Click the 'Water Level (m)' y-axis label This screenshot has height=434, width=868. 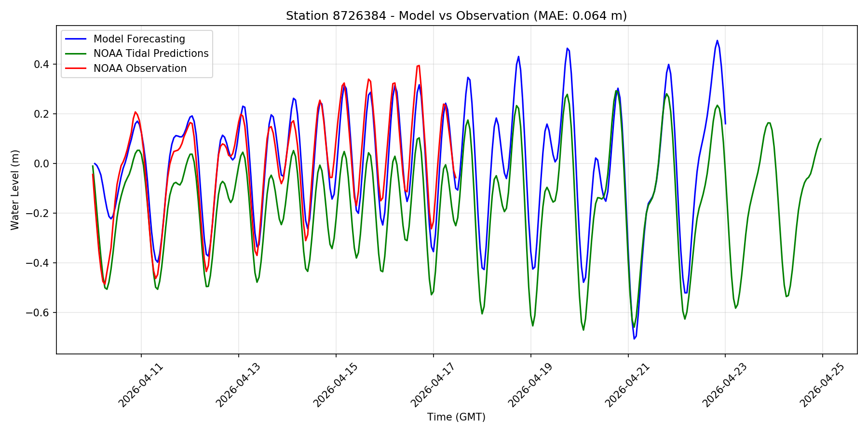[15, 190]
